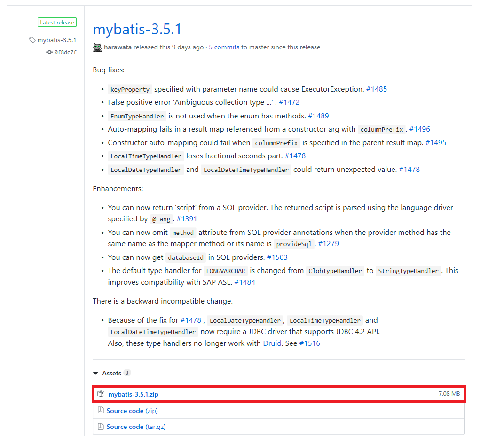
Task: Open issue #1484
Action: pos(244,282)
